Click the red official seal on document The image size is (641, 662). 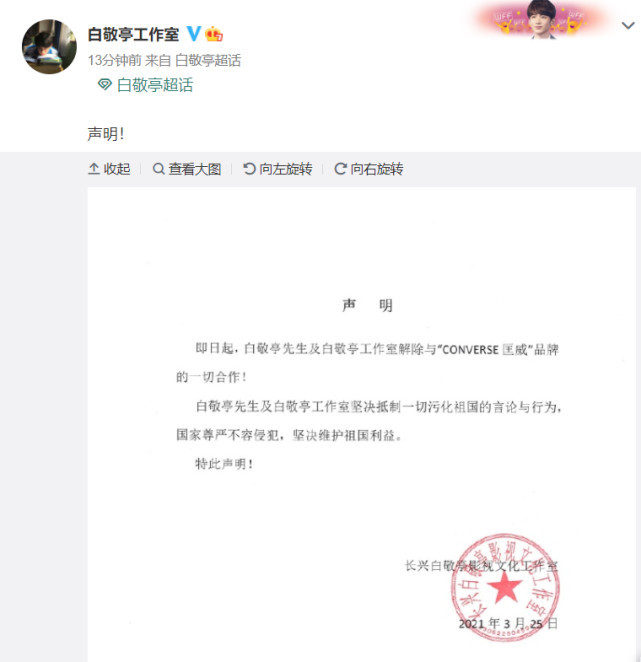coord(505,587)
